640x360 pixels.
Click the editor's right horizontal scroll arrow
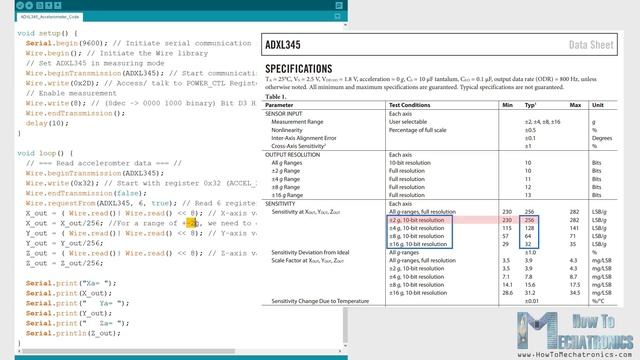340,351
